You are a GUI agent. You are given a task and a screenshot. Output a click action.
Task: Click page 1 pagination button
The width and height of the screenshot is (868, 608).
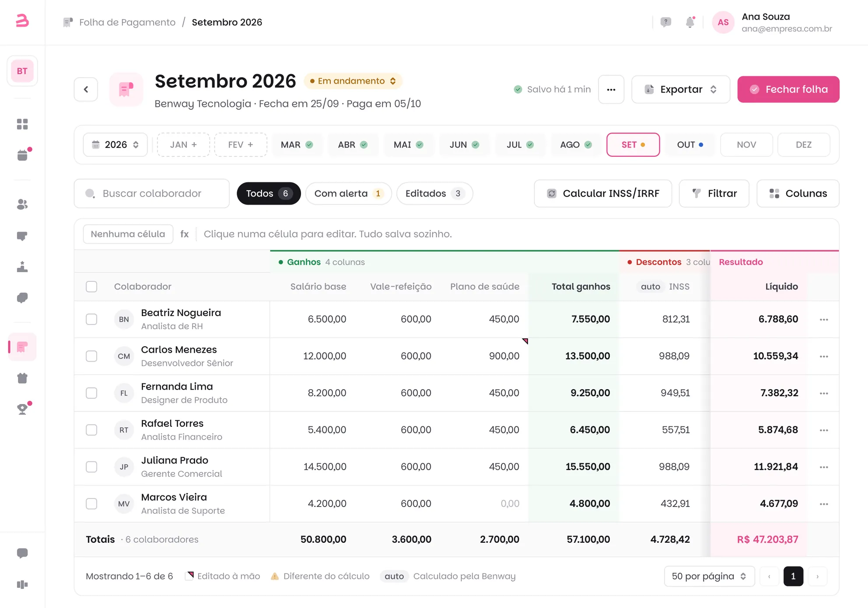[793, 576]
